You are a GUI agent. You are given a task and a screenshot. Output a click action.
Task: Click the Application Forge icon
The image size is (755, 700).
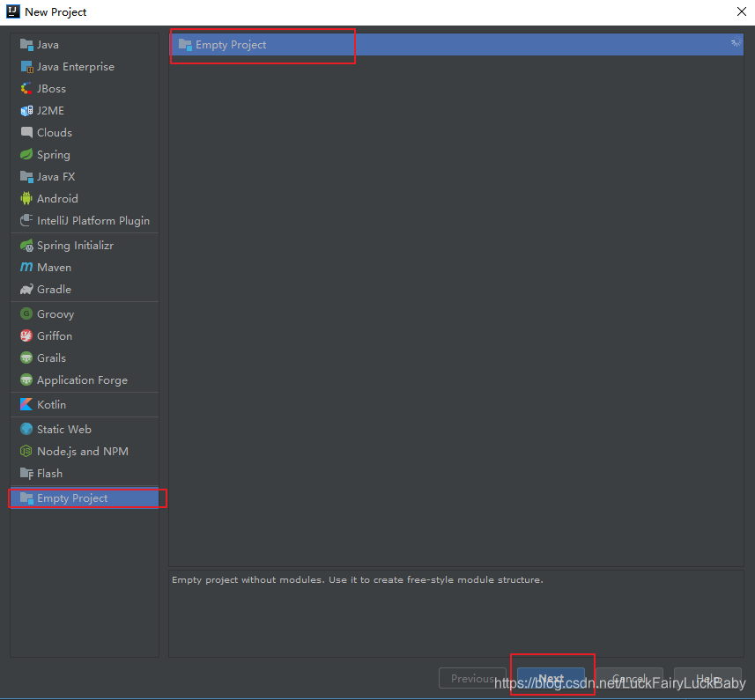(26, 380)
